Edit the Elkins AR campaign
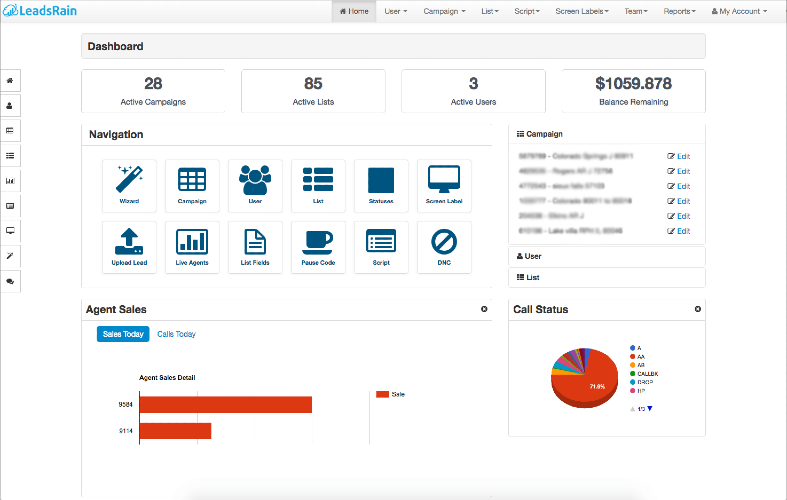 [679, 216]
